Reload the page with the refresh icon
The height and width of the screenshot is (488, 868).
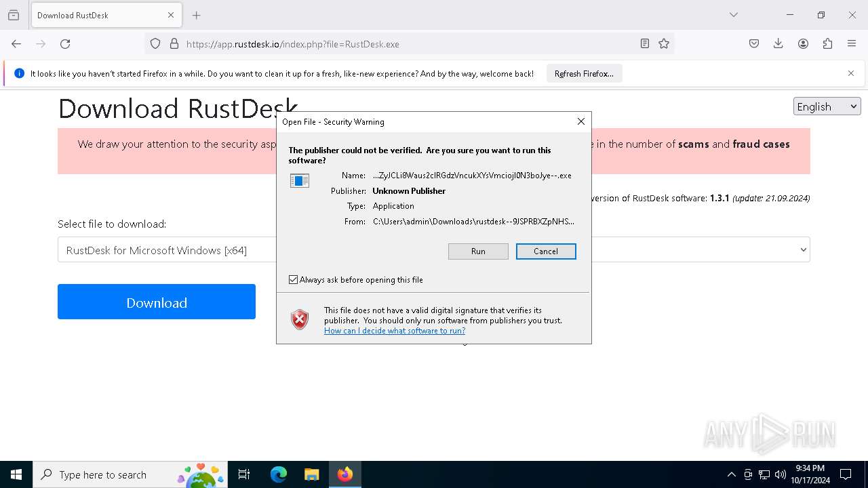(x=65, y=43)
